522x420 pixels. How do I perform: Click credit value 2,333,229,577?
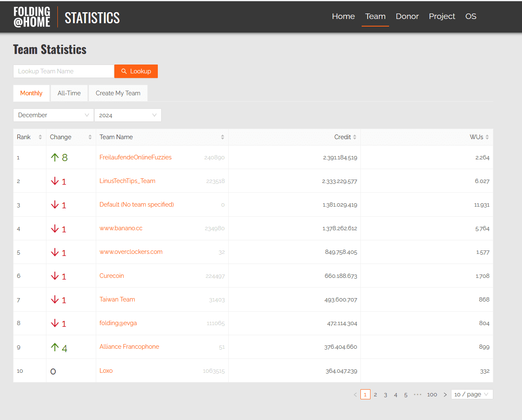(340, 181)
